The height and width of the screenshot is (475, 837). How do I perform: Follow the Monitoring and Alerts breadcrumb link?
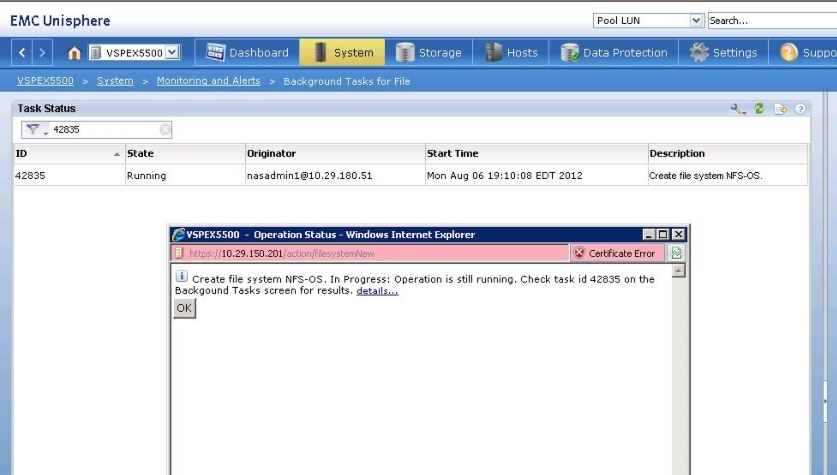coord(208,81)
